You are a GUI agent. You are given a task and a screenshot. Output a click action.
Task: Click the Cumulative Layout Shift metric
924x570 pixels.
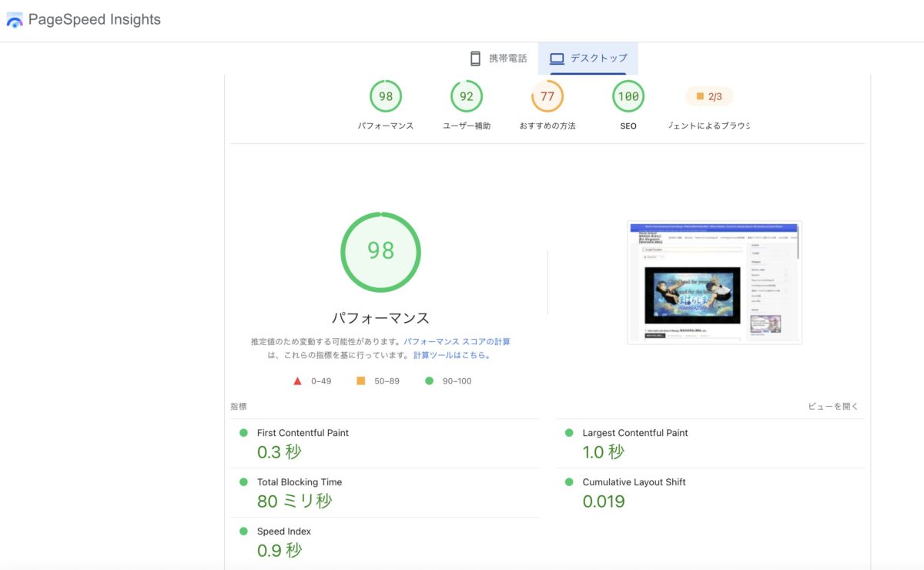click(710, 493)
